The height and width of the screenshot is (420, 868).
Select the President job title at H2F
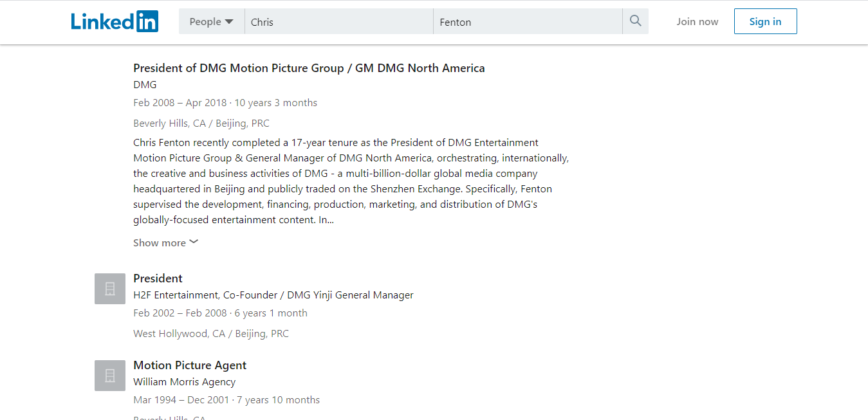(x=158, y=278)
